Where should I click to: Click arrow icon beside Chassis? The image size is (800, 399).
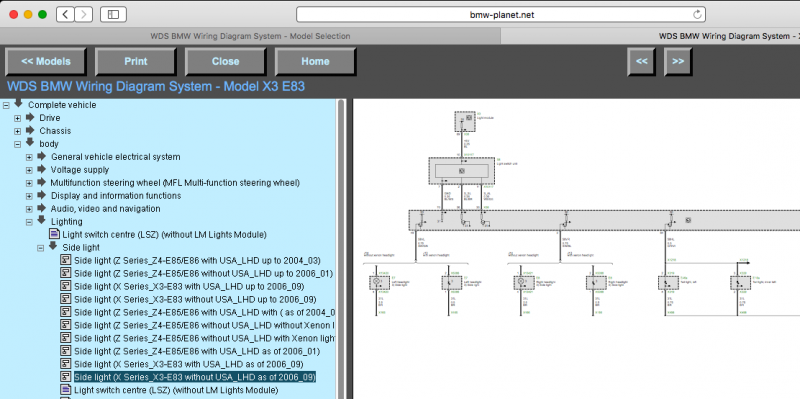click(30, 130)
